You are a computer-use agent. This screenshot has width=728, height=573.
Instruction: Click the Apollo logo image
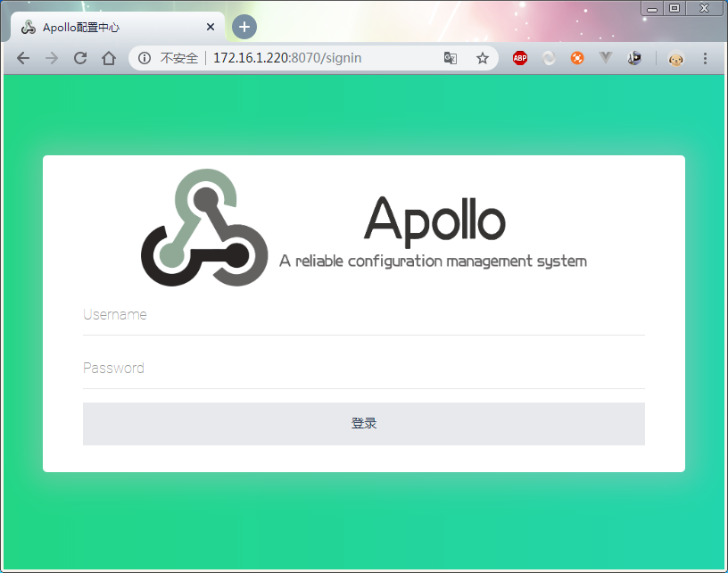pos(204,228)
